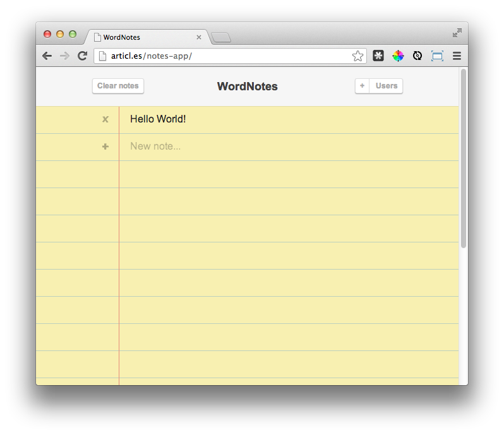Reload the page with refresh icon
Screen dimensions: 504x435
point(82,56)
